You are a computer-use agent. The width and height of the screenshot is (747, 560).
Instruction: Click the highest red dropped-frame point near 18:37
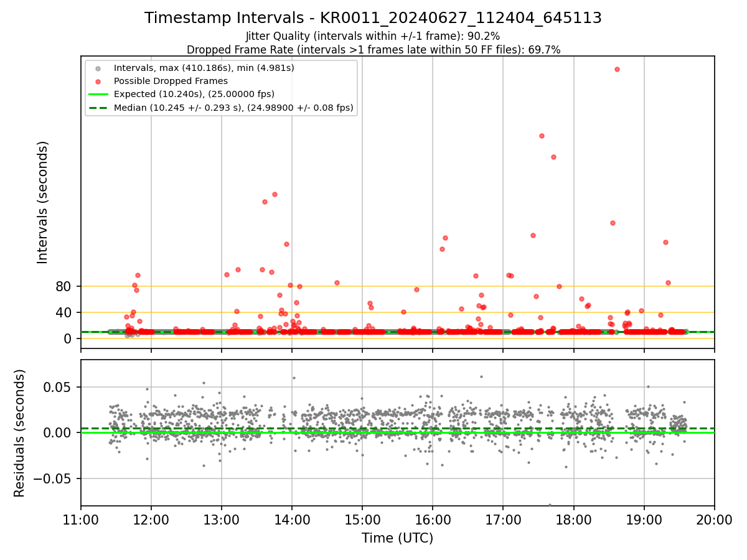pos(617,69)
